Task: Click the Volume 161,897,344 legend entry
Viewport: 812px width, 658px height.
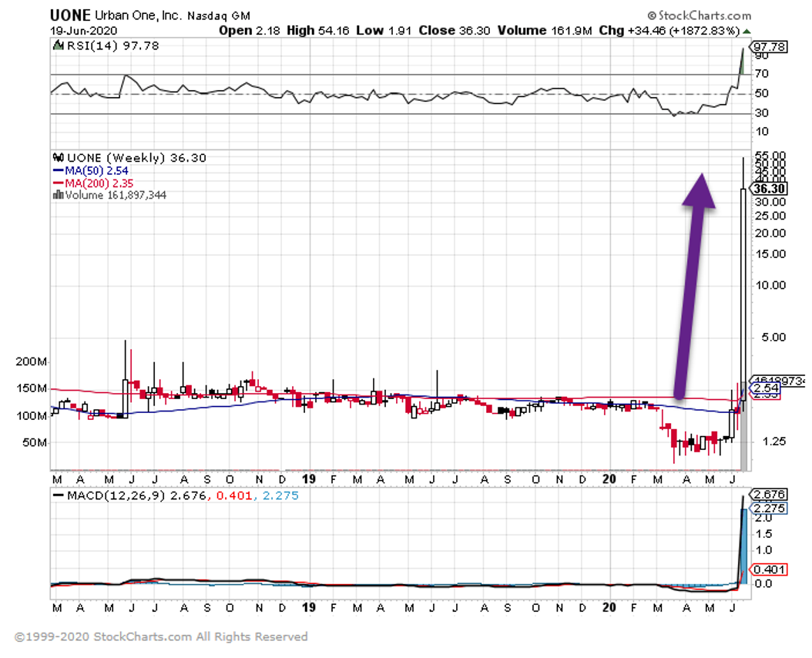Action: (x=116, y=196)
